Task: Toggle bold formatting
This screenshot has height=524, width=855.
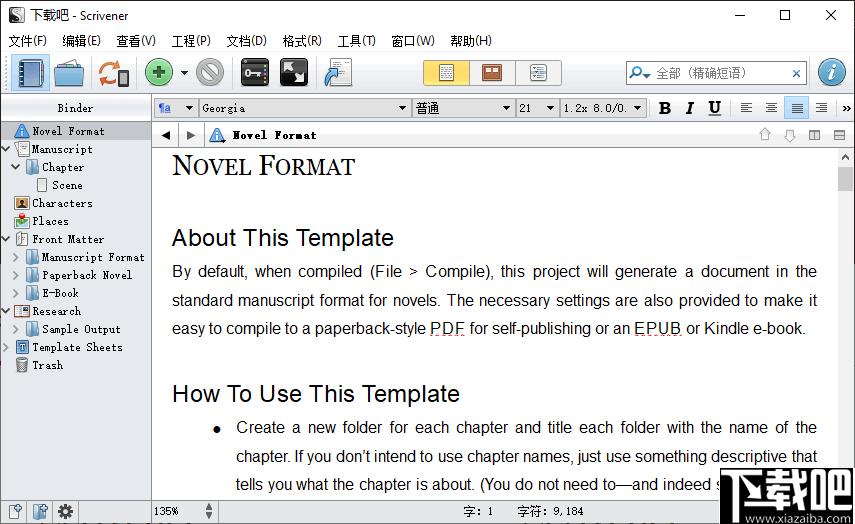Action: (664, 108)
